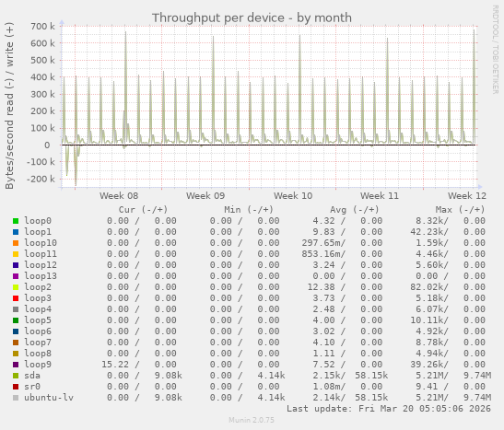Click the loop12 dark blue legend swatch
The width and height of the screenshot is (504, 430).
[x=16, y=265]
